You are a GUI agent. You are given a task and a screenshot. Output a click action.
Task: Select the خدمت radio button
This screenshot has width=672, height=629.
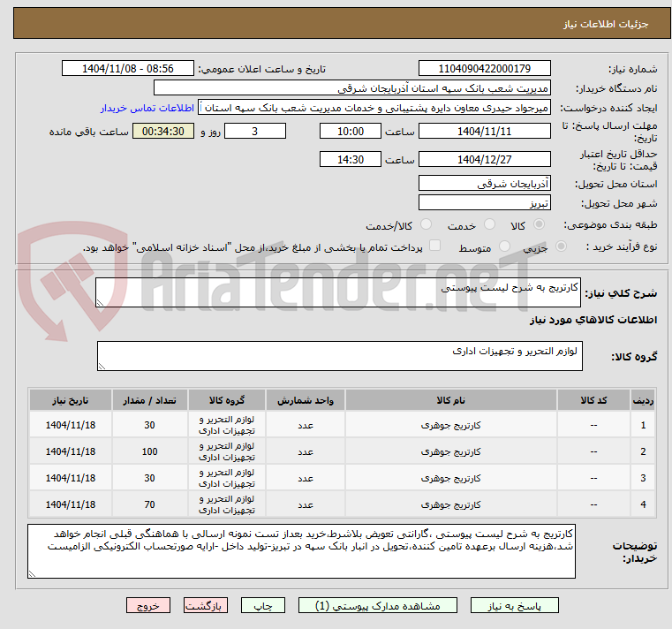[x=489, y=224]
